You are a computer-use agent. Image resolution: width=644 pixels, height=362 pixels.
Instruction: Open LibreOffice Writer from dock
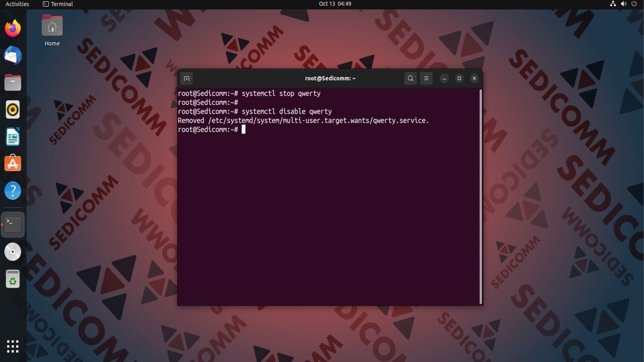[x=13, y=137]
